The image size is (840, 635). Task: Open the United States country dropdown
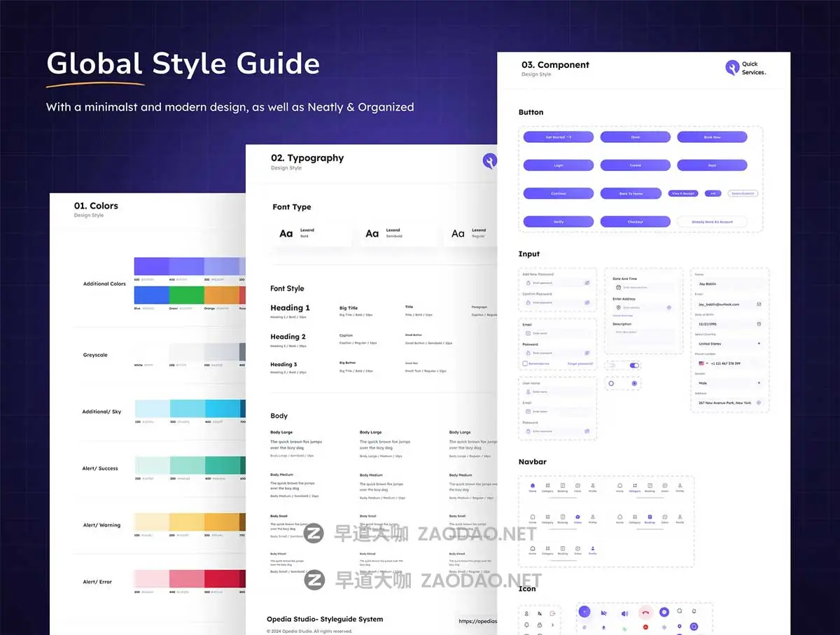[730, 342]
